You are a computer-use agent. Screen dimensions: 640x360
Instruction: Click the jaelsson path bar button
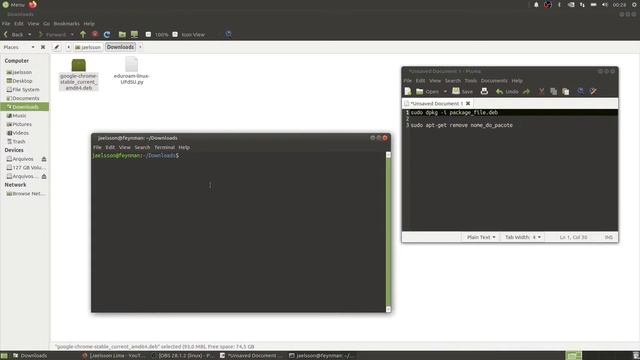88,47
